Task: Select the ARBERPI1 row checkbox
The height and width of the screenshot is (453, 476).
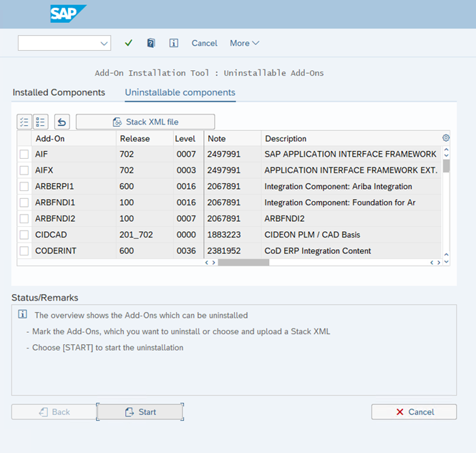Action: [24, 186]
